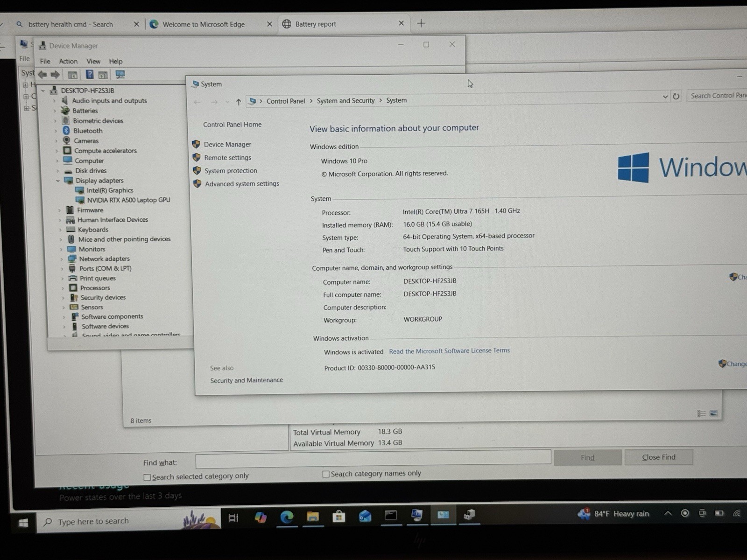Open the 84°F Heavy rain weather widget

click(x=613, y=514)
